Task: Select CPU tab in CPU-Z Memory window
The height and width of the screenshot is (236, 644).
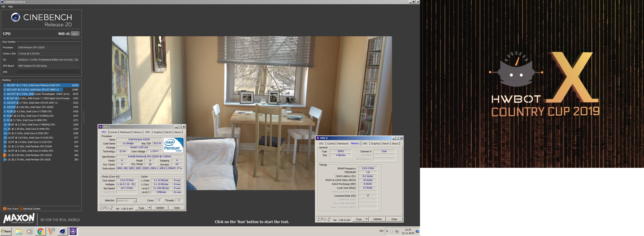Action: 321,143
